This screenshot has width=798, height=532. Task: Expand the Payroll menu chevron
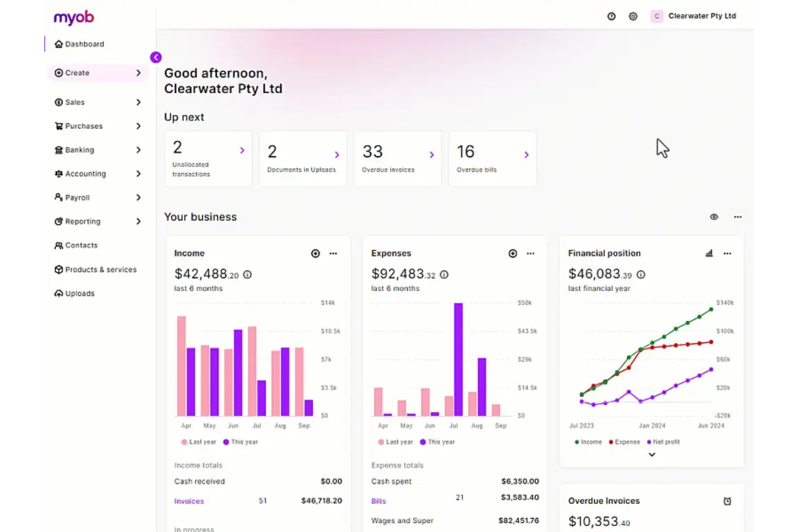(139, 197)
